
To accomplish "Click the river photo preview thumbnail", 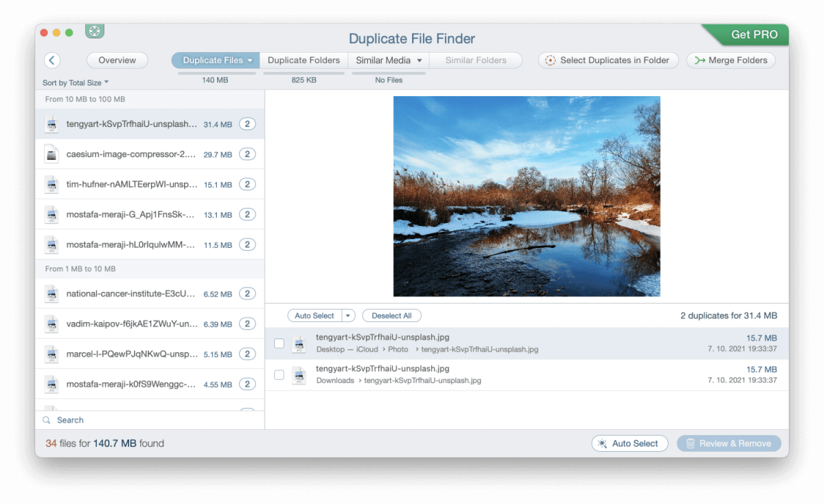I will click(527, 196).
